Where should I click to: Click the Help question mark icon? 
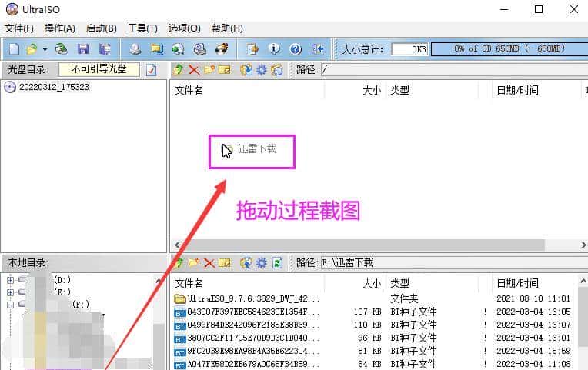[296, 49]
